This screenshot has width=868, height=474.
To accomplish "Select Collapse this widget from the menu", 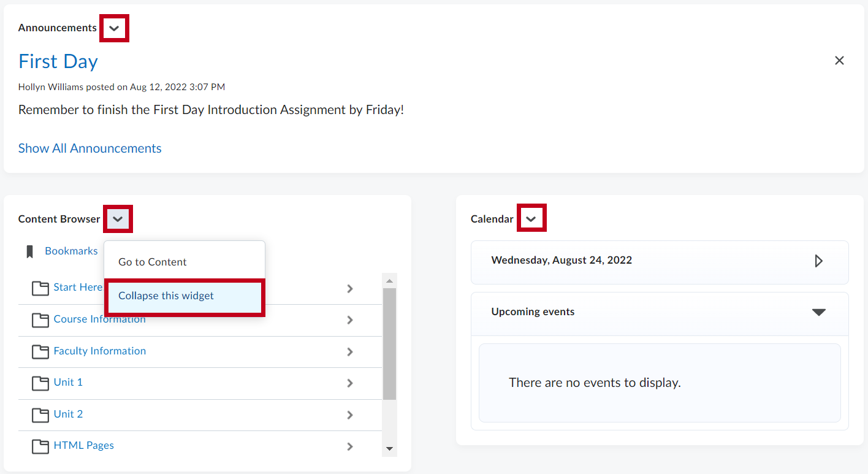I will (x=167, y=296).
